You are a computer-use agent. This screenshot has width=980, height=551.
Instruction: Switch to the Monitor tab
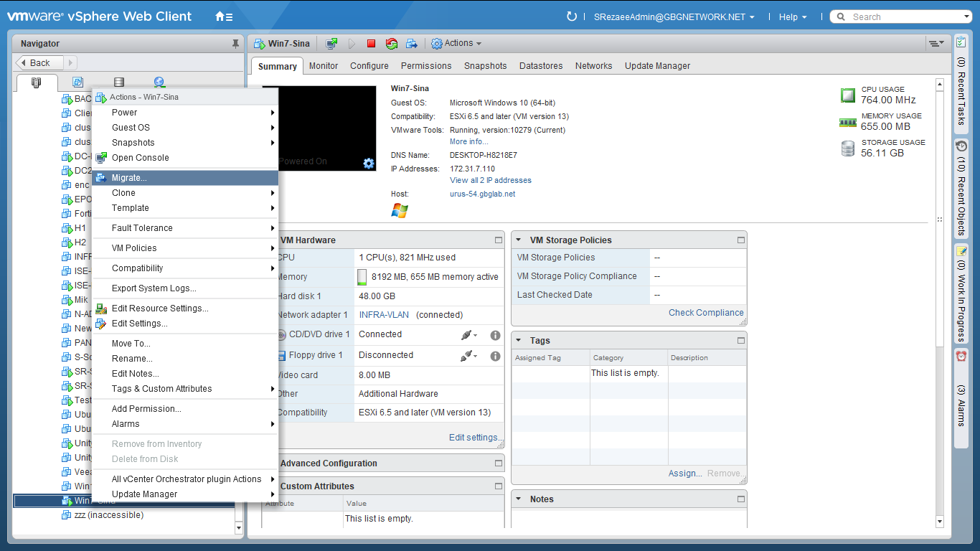tap(324, 66)
